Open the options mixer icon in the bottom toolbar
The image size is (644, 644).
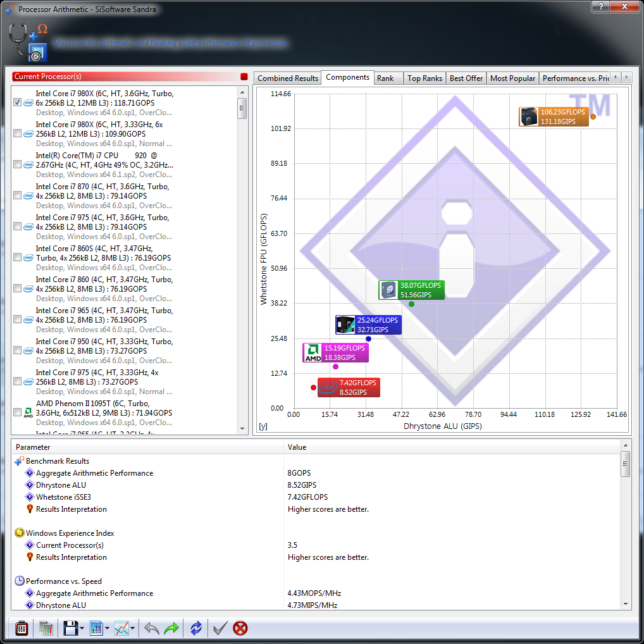coord(22,628)
